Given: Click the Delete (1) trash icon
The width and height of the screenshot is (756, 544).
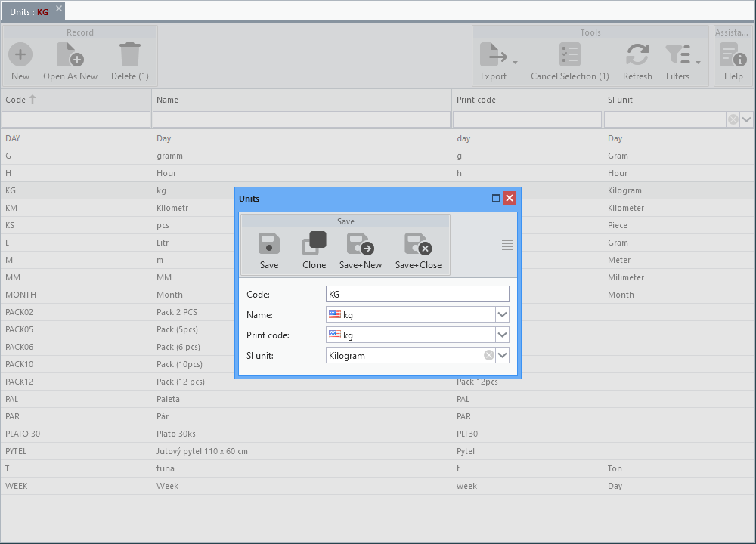Looking at the screenshot, I should click(x=130, y=54).
